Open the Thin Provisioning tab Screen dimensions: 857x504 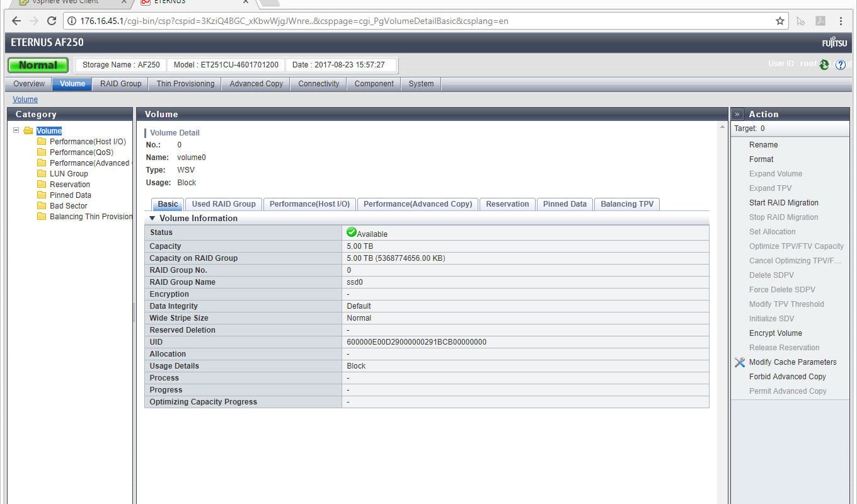(x=185, y=84)
